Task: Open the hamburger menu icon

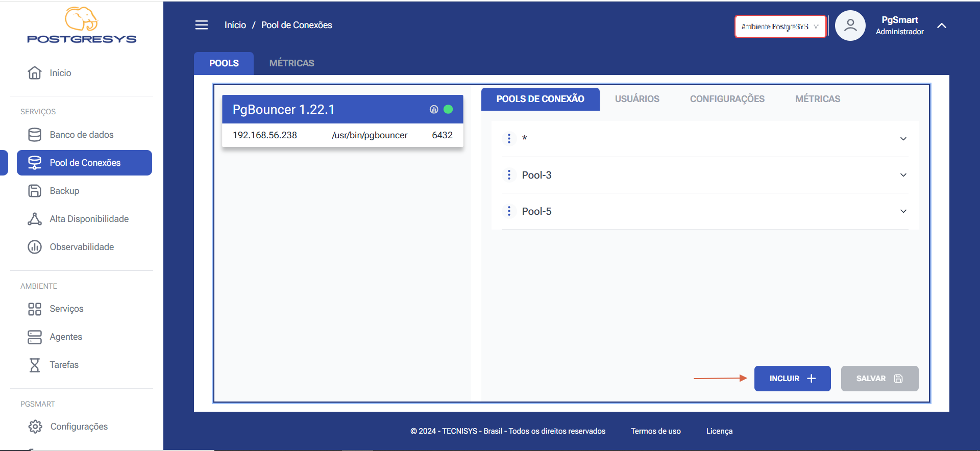Action: [x=202, y=25]
